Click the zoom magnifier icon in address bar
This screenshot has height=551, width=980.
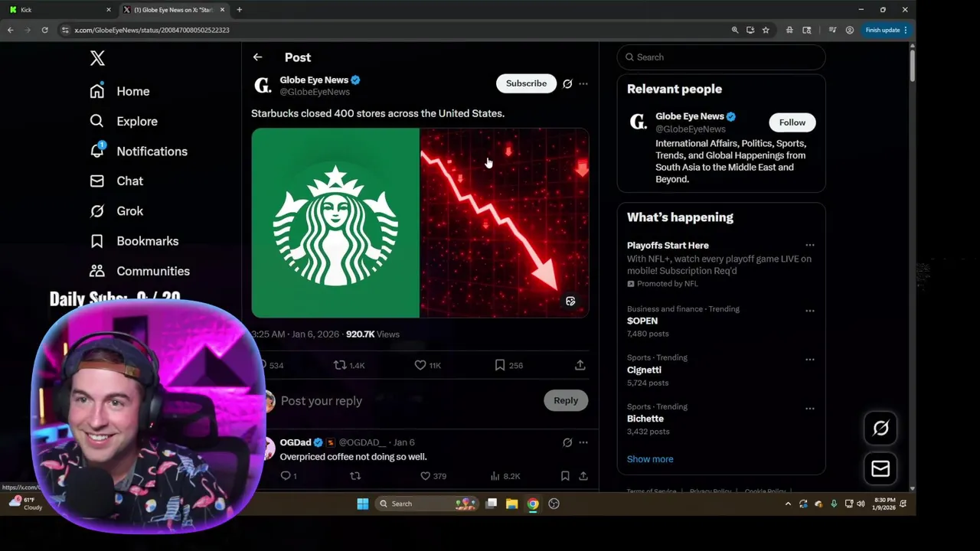(x=735, y=30)
